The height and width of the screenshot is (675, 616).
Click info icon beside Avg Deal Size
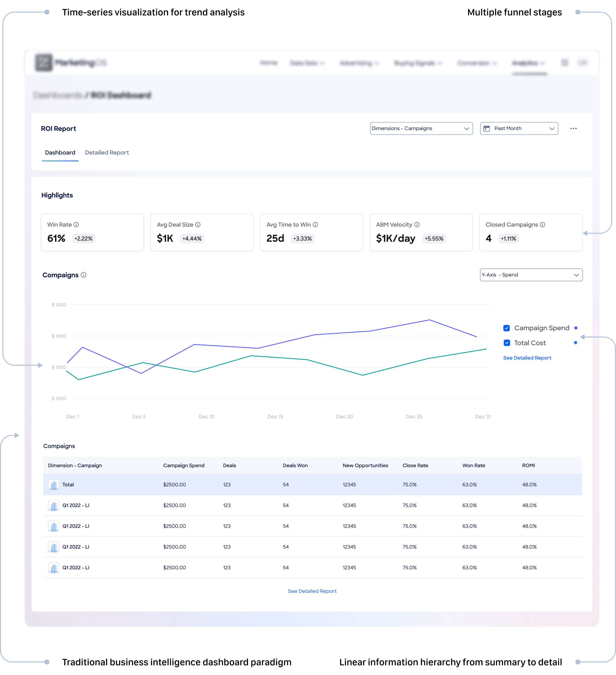[x=198, y=225]
